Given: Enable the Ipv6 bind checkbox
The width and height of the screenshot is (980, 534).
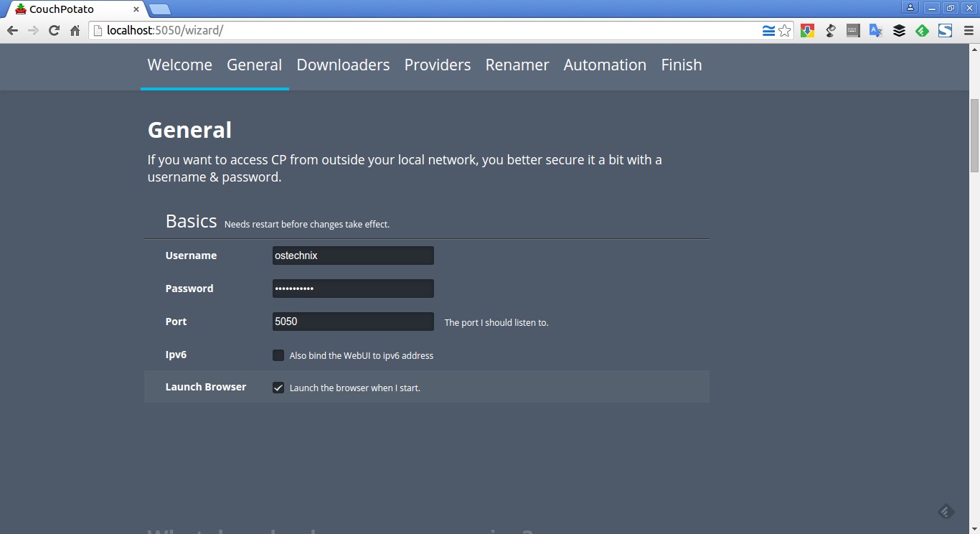Looking at the screenshot, I should (278, 355).
